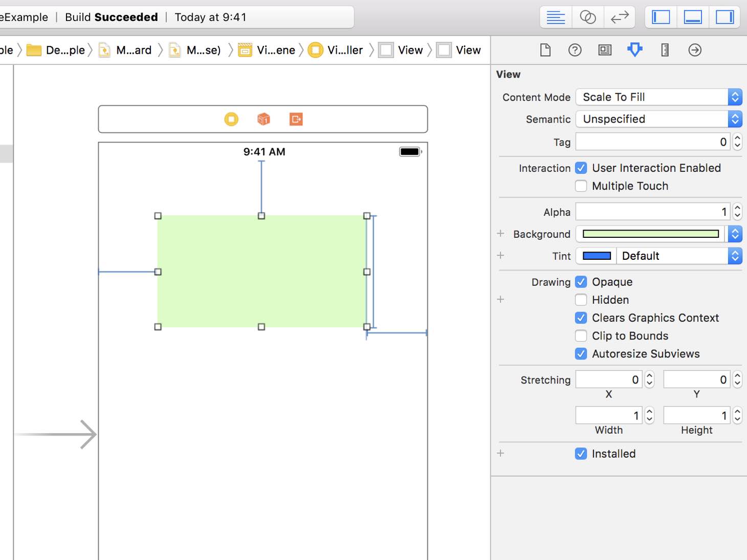Viewport: 747px width, 560px height.
Task: Switch to the Standard editor
Action: point(556,17)
